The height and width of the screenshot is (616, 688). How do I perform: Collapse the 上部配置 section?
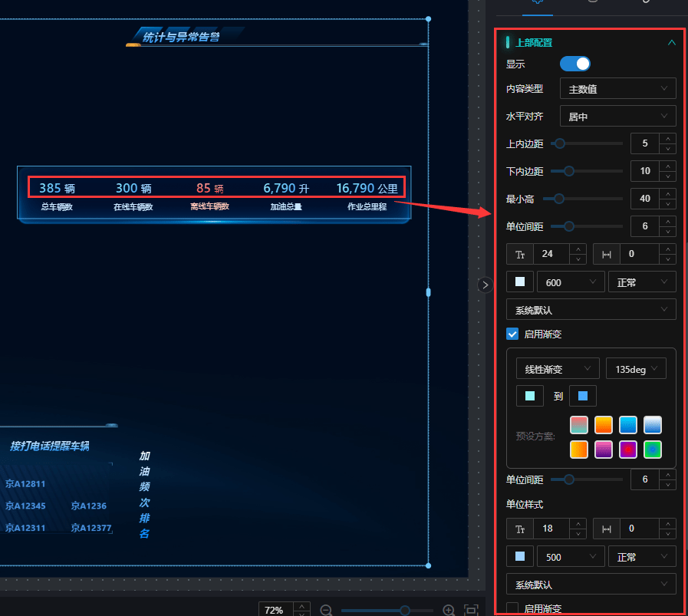click(x=672, y=43)
